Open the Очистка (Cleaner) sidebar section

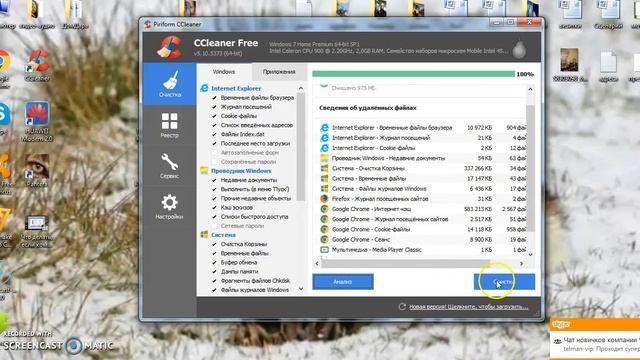click(169, 84)
